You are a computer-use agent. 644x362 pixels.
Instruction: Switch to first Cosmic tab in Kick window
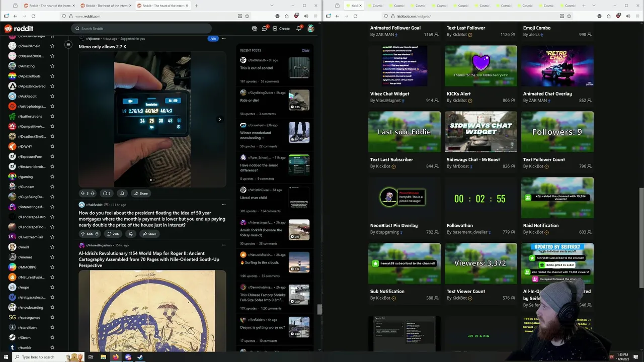(375, 6)
